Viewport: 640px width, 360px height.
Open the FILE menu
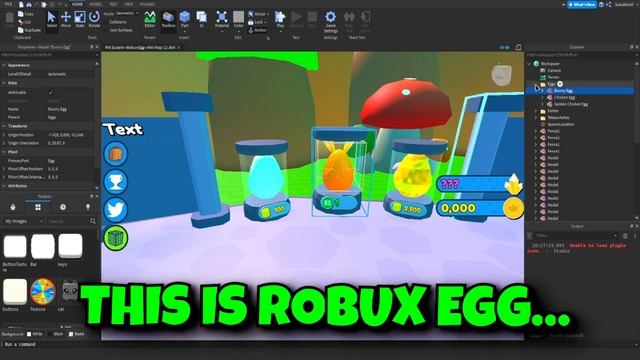pos(8,4)
